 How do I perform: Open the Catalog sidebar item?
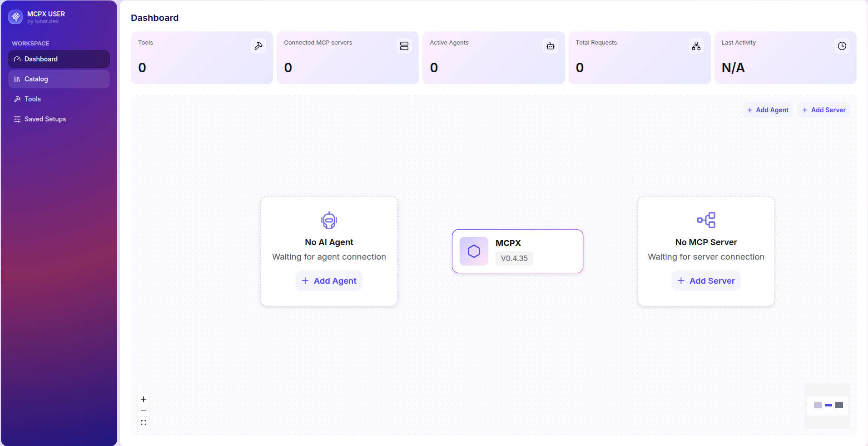click(59, 79)
